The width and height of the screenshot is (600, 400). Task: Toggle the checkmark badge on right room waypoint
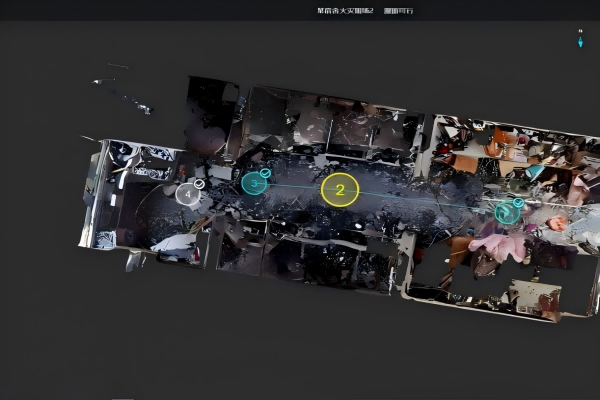point(517,202)
